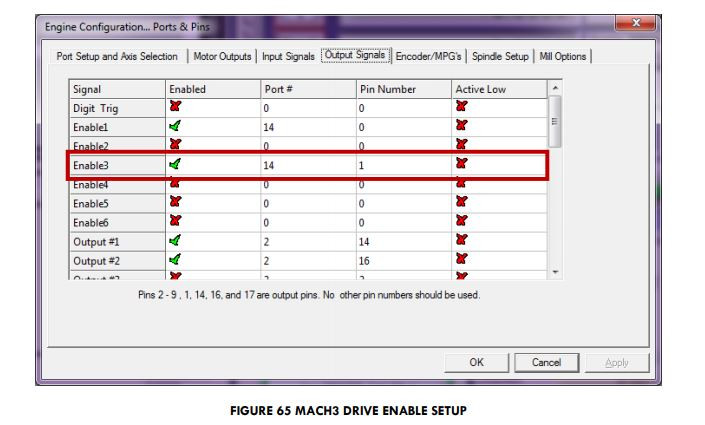This screenshot has height=425, width=705.
Task: Toggle Active Low for Enable1
Action: [x=461, y=125]
